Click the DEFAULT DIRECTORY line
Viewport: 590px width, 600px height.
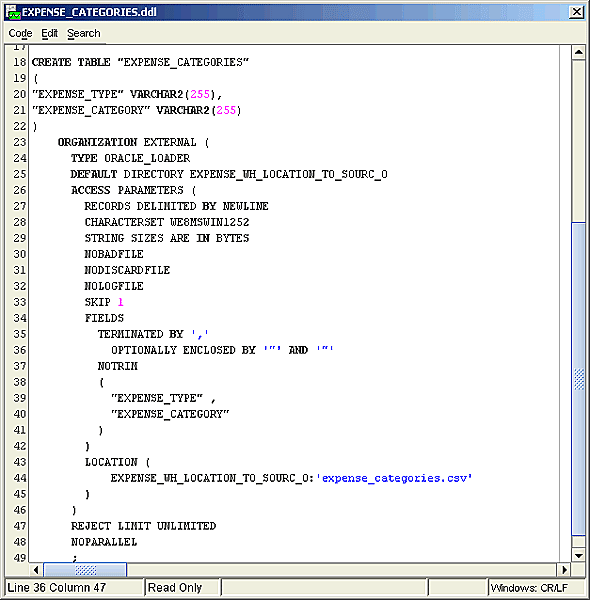click(x=229, y=174)
